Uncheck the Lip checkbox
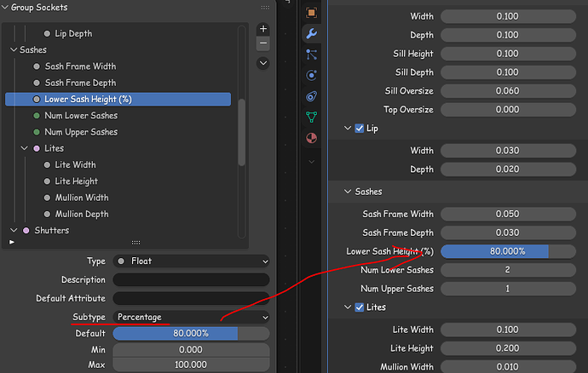 360,129
